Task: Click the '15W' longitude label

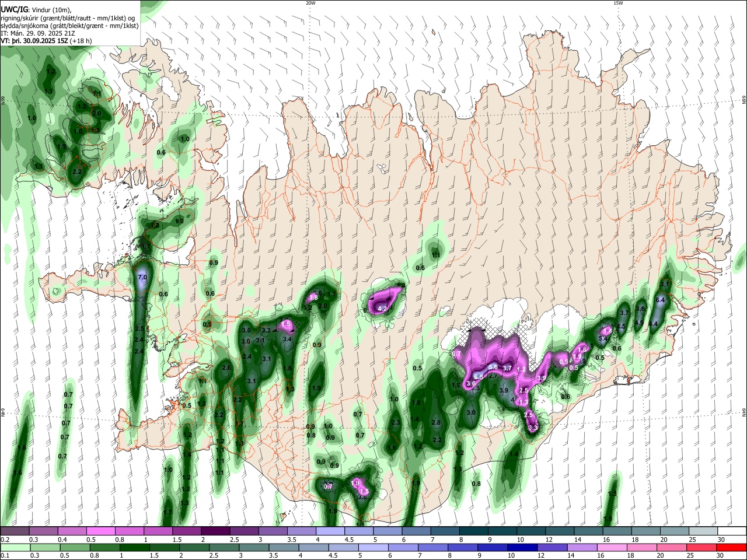Action: 618,3
